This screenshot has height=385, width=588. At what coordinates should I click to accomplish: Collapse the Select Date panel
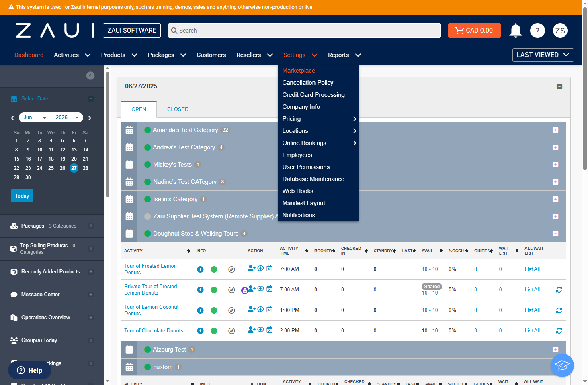[x=91, y=99]
